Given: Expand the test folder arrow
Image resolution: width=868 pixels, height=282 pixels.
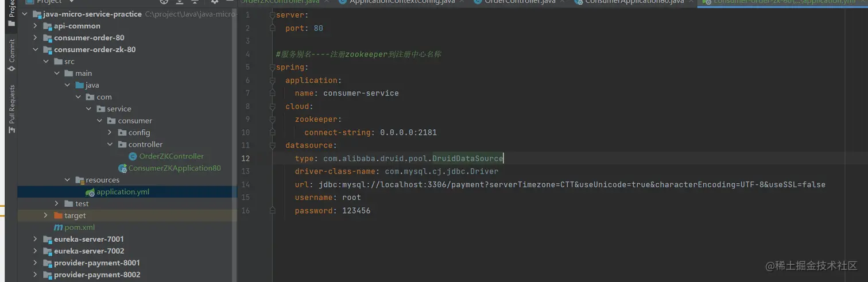Looking at the screenshot, I should click(57, 203).
